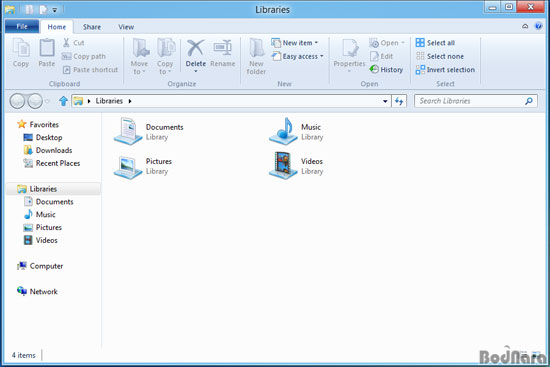This screenshot has width=550, height=367.
Task: Collapse the ribbon with the caret icon
Action: [x=525, y=26]
